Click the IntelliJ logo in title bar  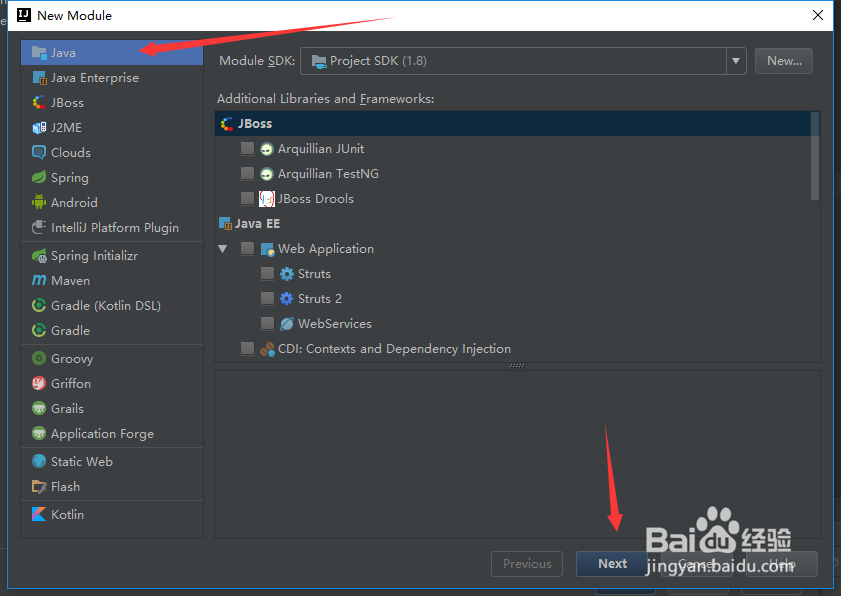tap(24, 15)
